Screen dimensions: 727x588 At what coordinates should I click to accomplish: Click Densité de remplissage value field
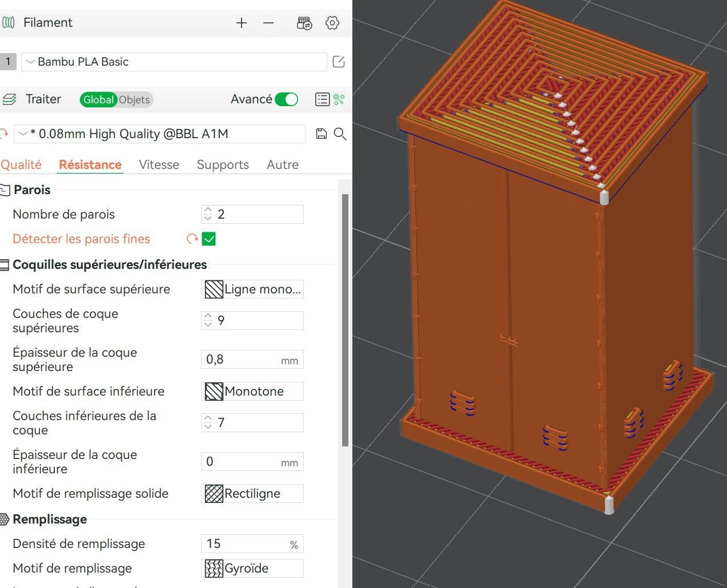click(x=252, y=543)
